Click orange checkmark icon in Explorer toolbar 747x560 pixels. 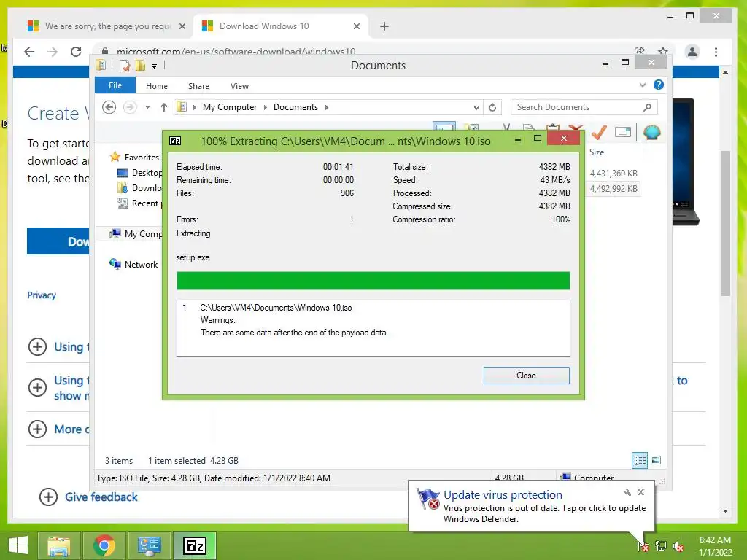599,131
